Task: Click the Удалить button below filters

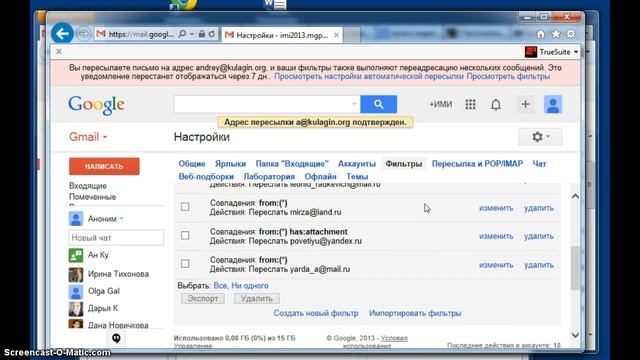Action: (257, 299)
